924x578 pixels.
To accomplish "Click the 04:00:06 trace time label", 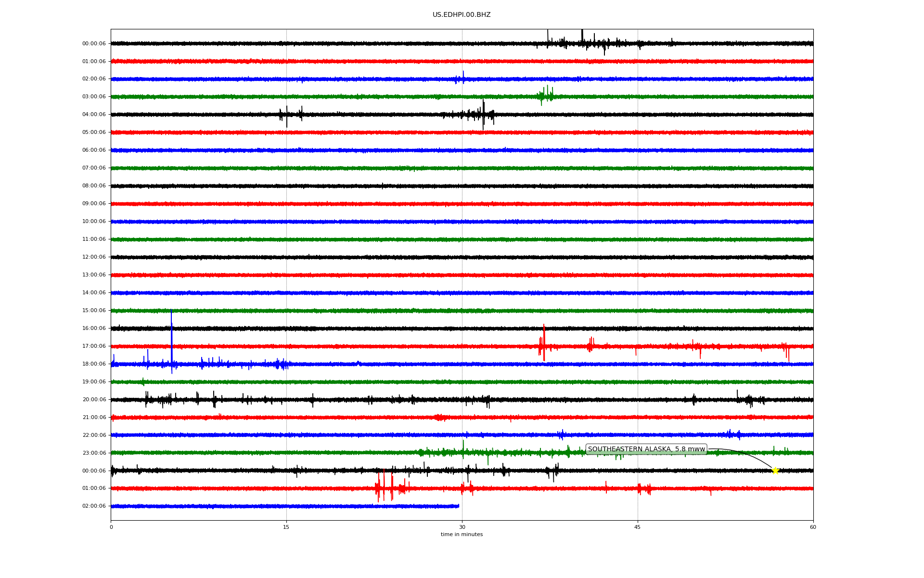I will coord(94,115).
